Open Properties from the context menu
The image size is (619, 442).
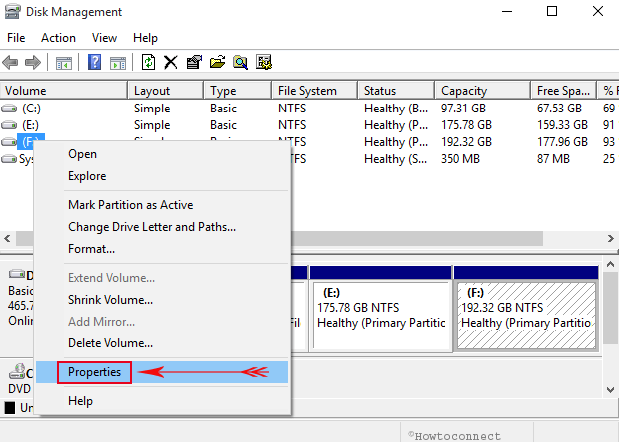162,372
